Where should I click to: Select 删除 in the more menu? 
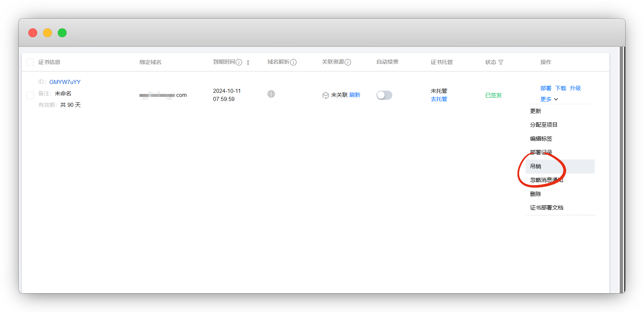[x=535, y=194]
